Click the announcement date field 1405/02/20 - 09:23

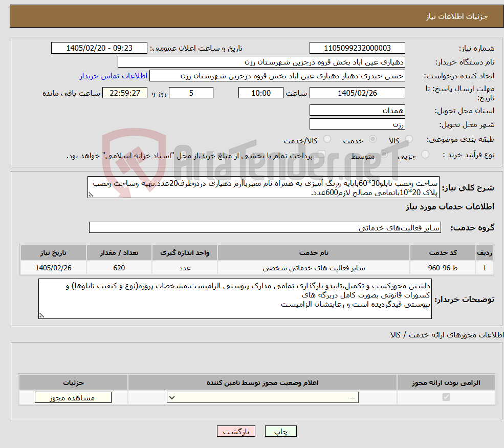(99, 48)
